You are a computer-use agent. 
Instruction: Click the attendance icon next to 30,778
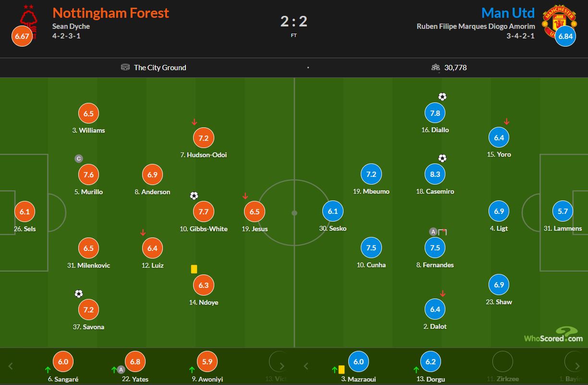tap(436, 67)
